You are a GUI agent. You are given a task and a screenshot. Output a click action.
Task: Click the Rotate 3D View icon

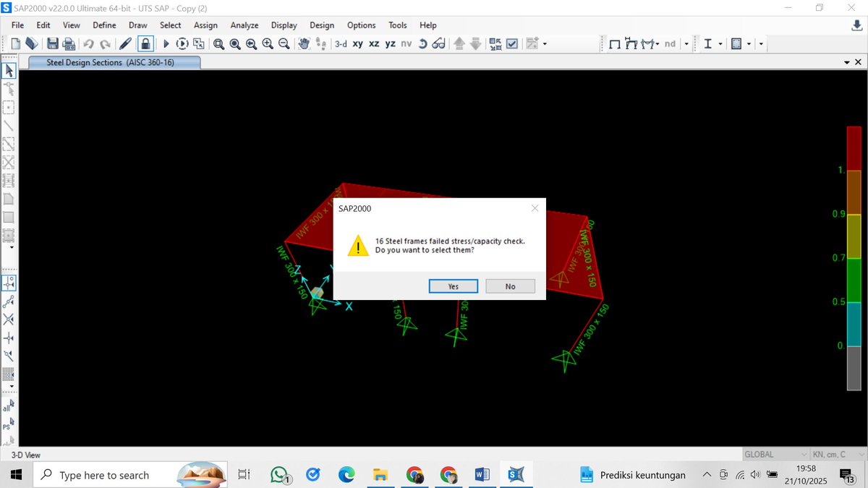pyautogui.click(x=422, y=44)
